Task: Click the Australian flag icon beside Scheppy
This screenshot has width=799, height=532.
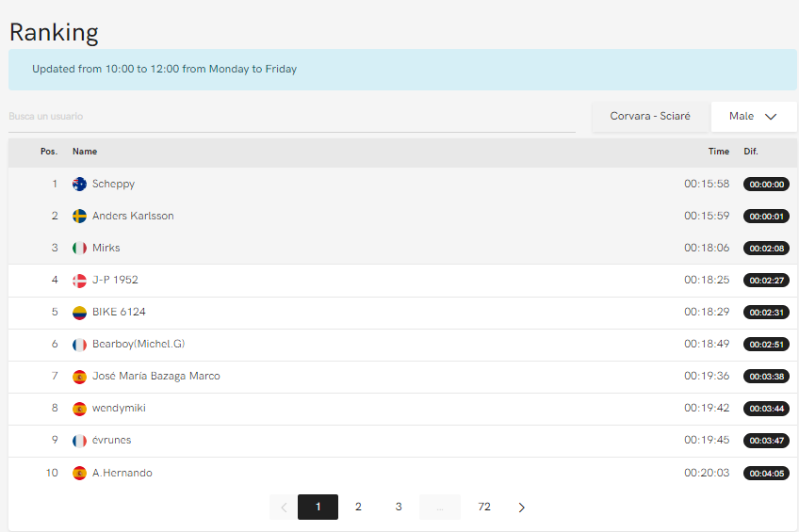Action: [79, 184]
